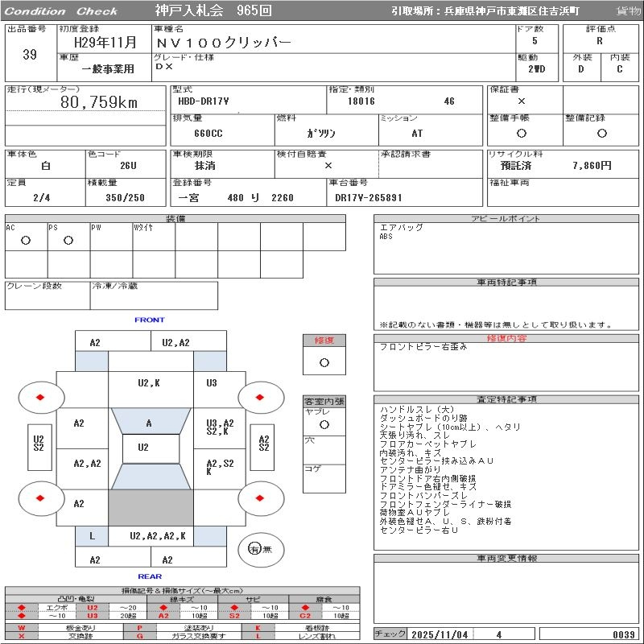Toggle the AC equipment circle mark

pyautogui.click(x=26, y=240)
